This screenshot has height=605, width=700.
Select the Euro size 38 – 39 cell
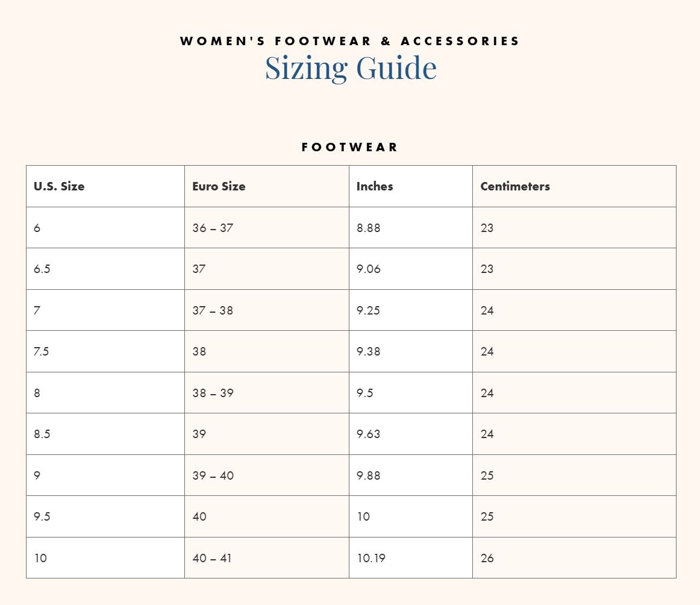[213, 393]
